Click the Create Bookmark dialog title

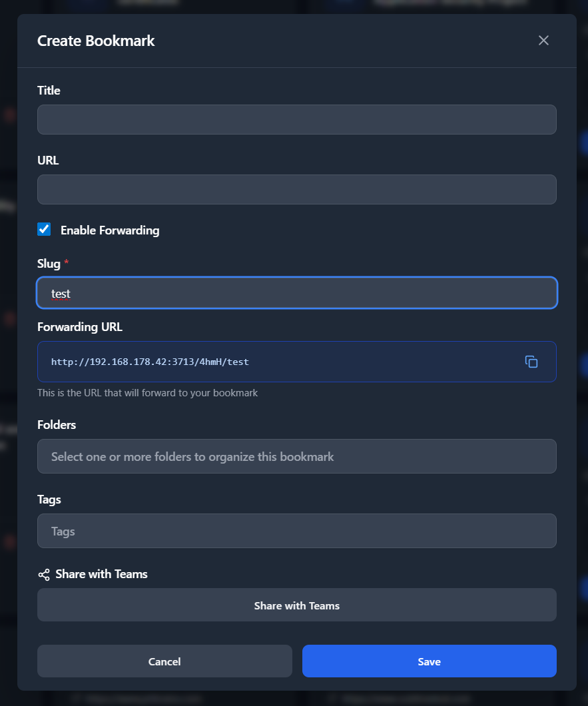pos(96,41)
